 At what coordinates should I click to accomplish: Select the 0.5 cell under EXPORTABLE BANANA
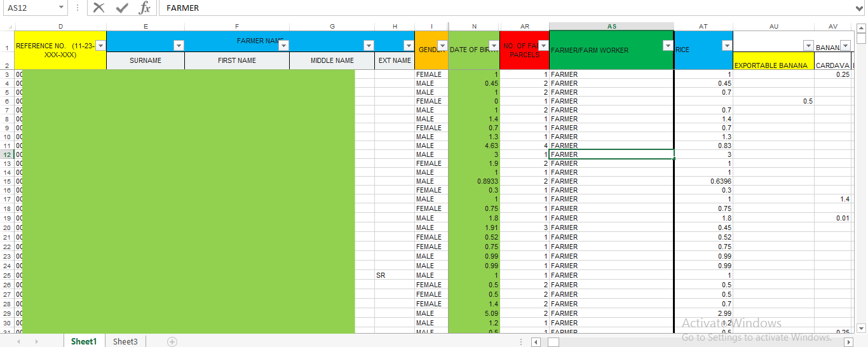[773, 101]
